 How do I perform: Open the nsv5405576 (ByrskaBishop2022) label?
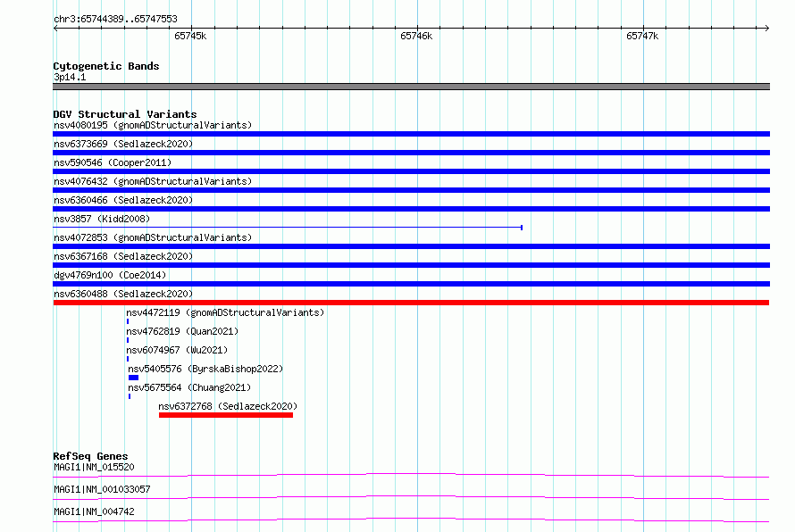(205, 369)
